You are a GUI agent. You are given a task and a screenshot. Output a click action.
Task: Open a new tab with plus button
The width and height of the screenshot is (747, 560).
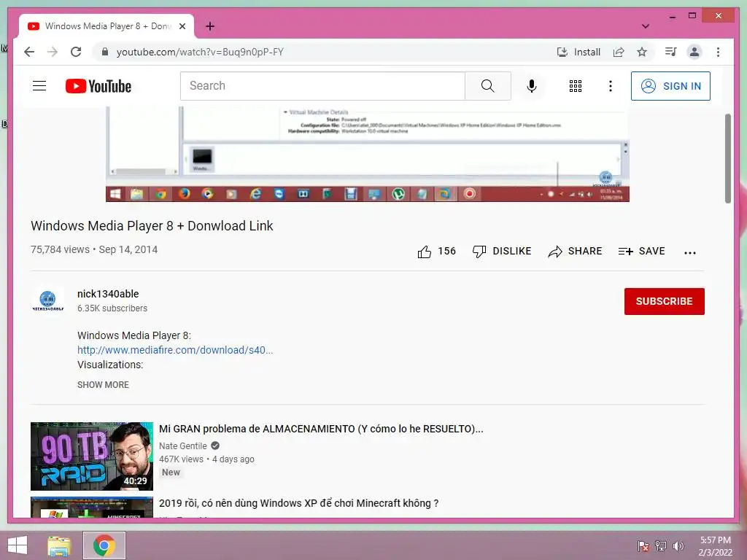[x=210, y=26]
